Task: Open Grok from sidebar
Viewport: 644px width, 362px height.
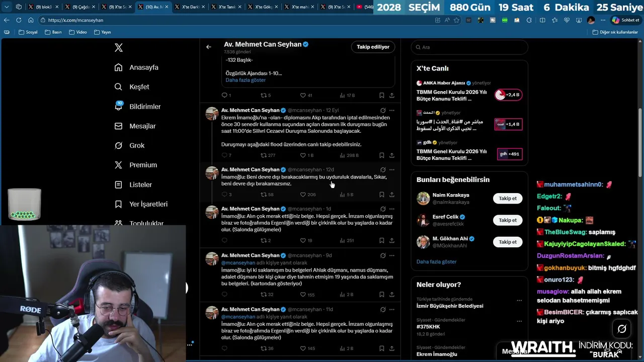Action: coord(129,145)
